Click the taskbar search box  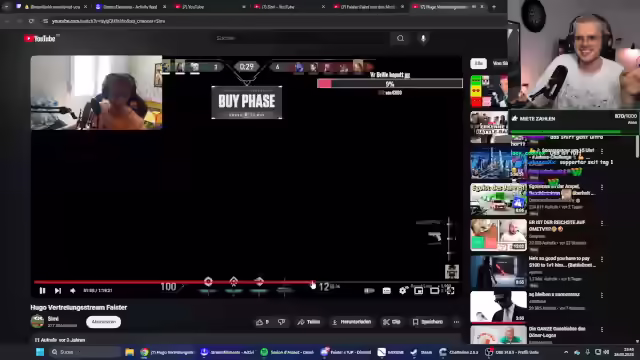(x=85, y=352)
